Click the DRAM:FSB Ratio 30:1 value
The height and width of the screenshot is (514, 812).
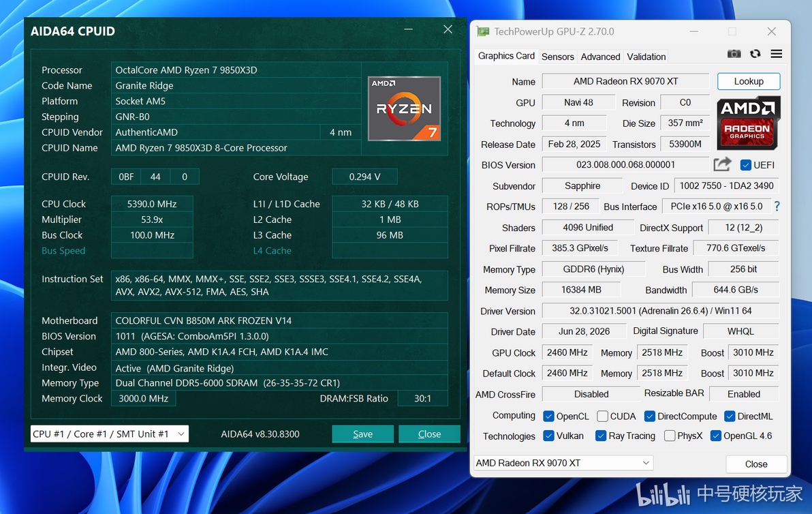pyautogui.click(x=422, y=399)
